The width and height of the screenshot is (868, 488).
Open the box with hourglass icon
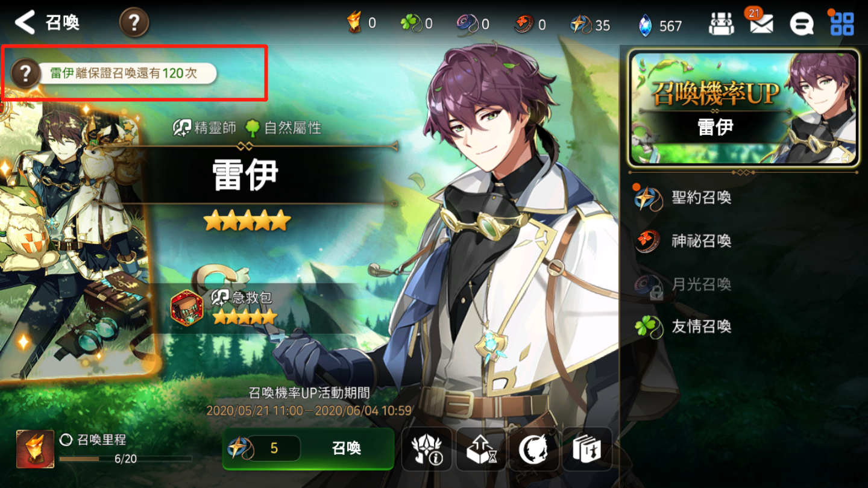coord(480,449)
